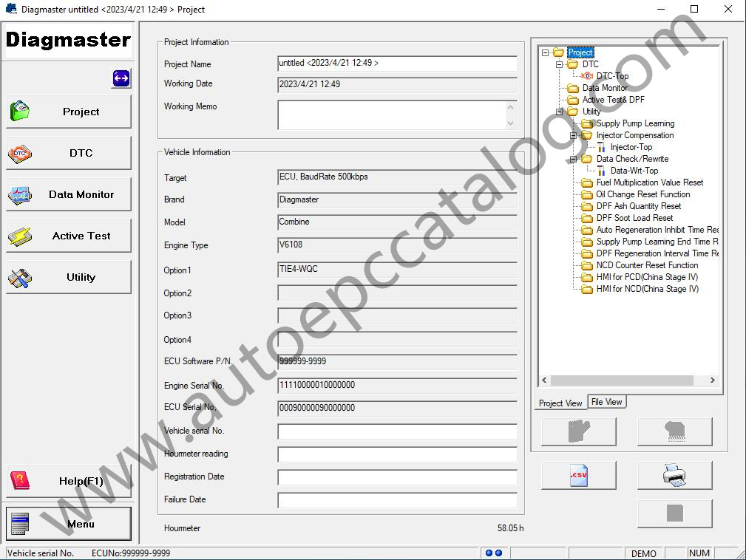Select Supply Pump Learning tree item

click(635, 123)
